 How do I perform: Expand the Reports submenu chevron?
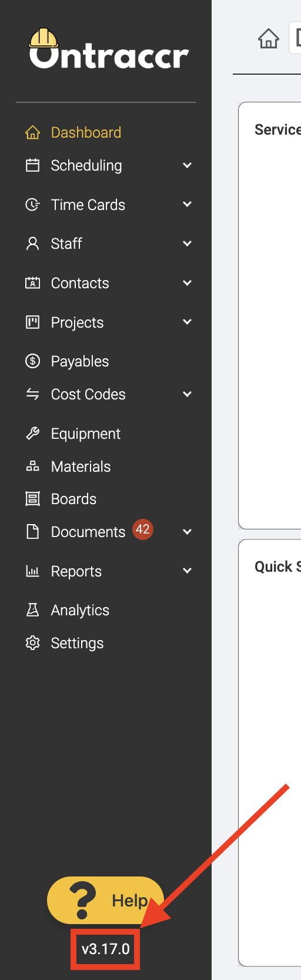[188, 571]
